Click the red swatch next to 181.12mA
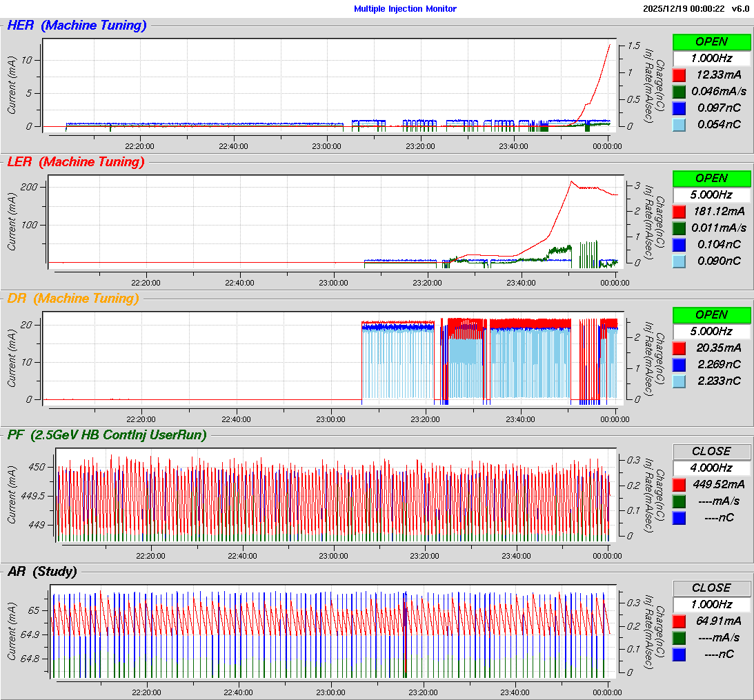Image resolution: width=754 pixels, height=700 pixels. pos(679,211)
